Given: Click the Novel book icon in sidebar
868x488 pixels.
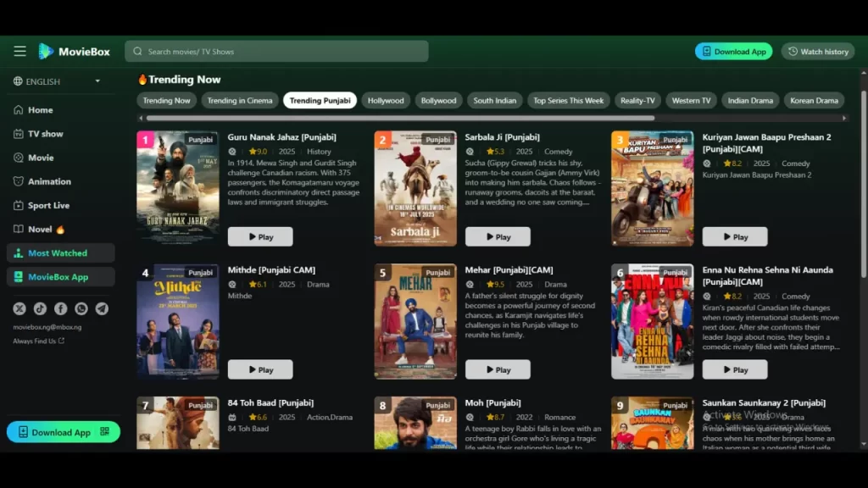Looking at the screenshot, I should click(x=19, y=229).
